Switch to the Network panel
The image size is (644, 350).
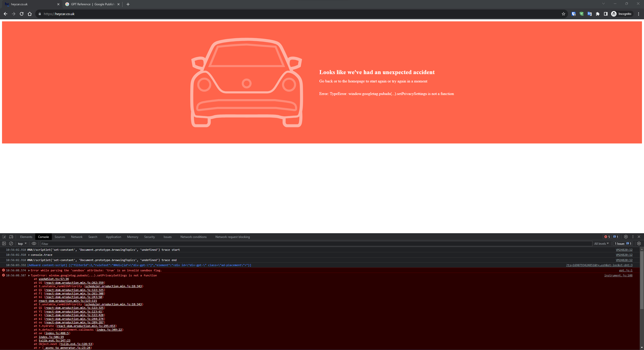click(76, 237)
